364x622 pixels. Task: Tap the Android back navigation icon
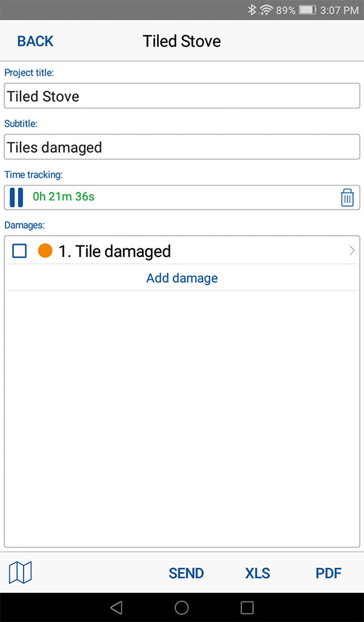(116, 607)
